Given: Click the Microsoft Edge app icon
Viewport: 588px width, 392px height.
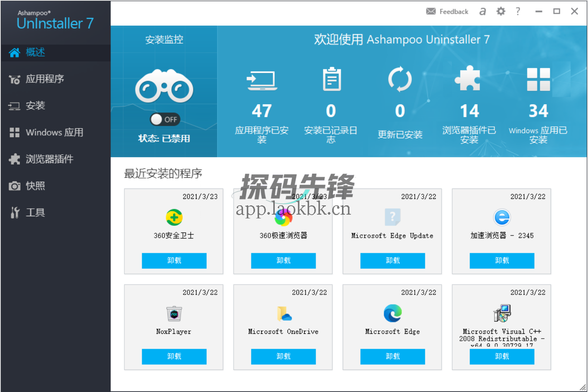Looking at the screenshot, I should pyautogui.click(x=393, y=313).
